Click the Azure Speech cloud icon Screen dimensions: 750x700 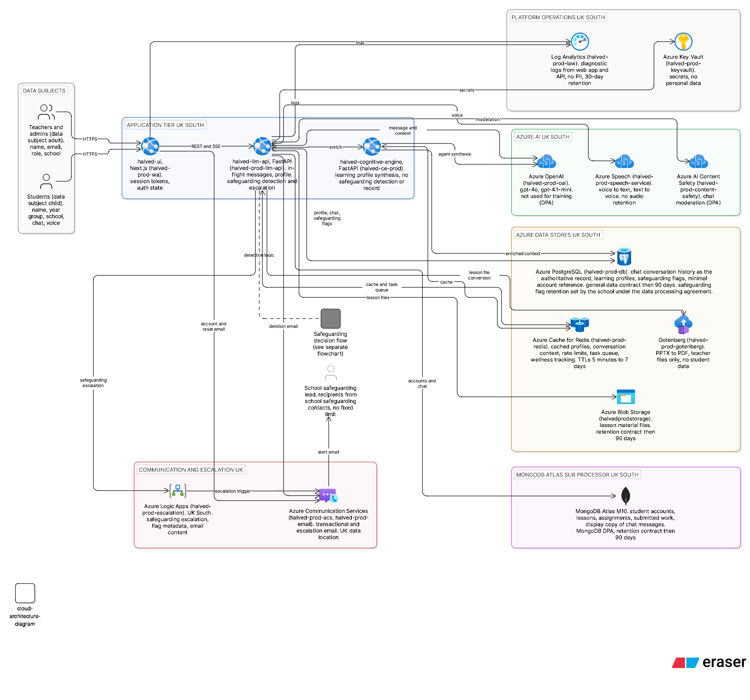click(624, 161)
